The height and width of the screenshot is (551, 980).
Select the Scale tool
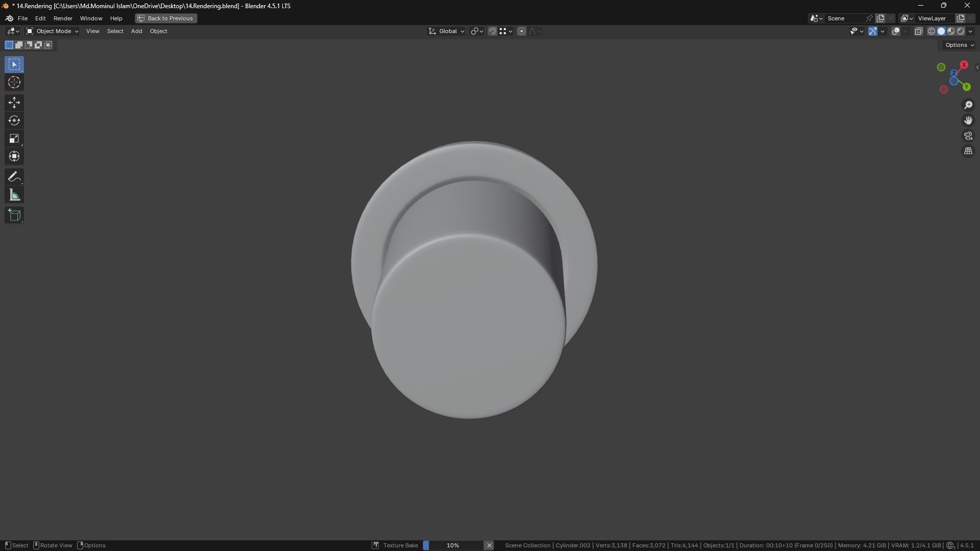[14, 138]
